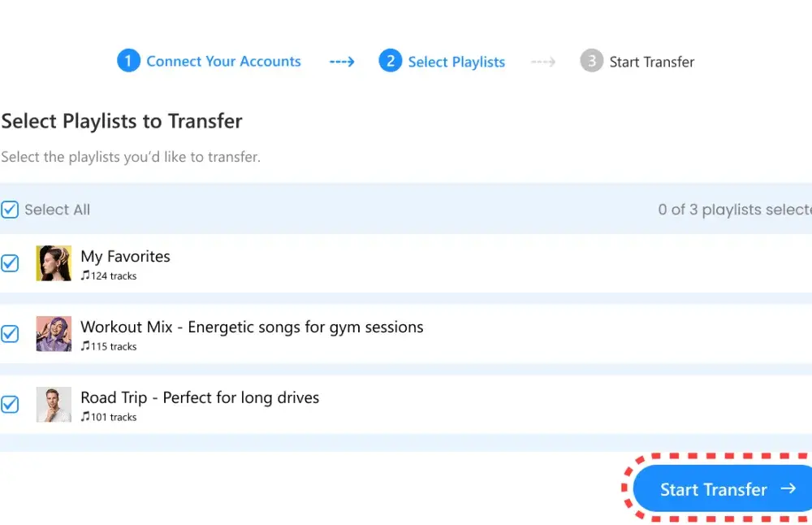812x525 pixels.
Task: Open the Workout Mix cover thumbnail
Action: (54, 334)
